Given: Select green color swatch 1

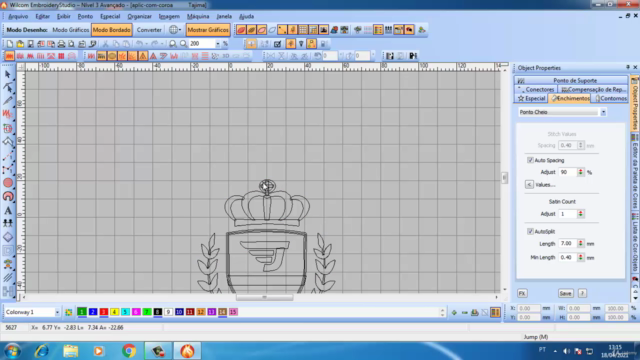Looking at the screenshot, I should [x=82, y=312].
